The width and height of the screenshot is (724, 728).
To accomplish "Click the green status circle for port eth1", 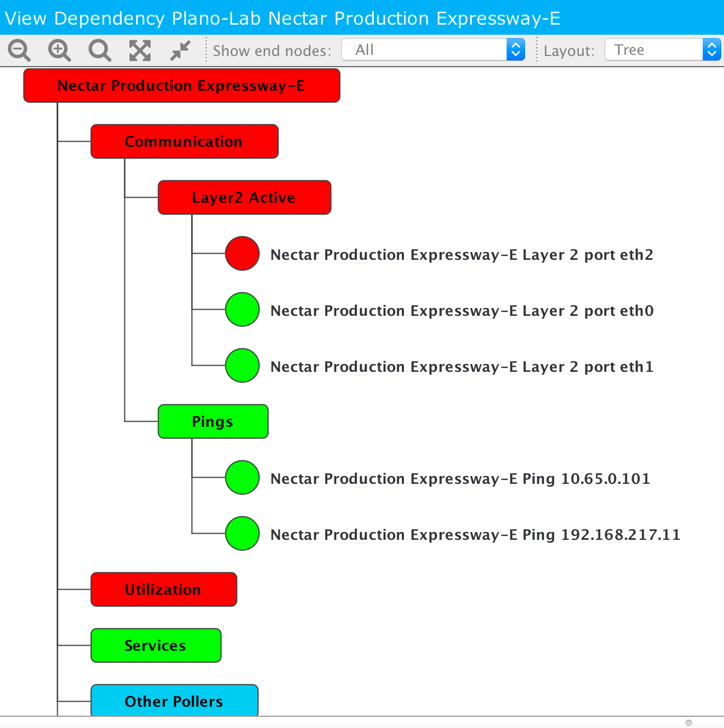I will (242, 366).
